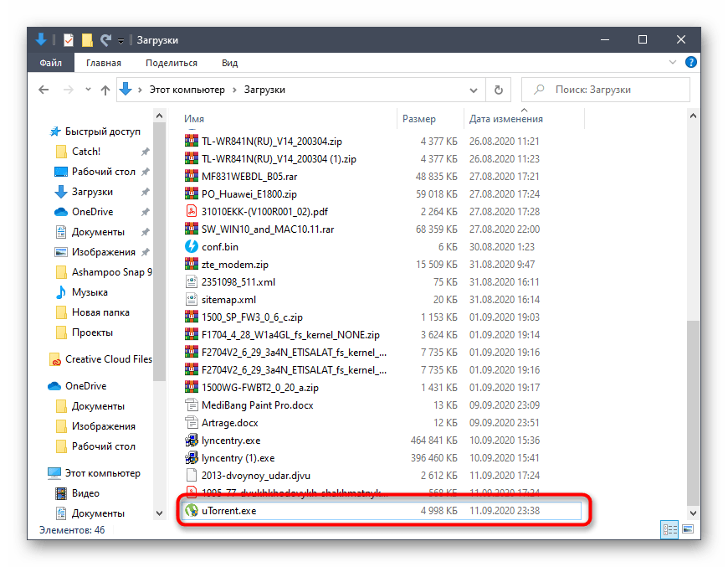Click the conf.bin file icon
Image resolution: width=728 pixels, height=567 pixels.
coord(191,247)
